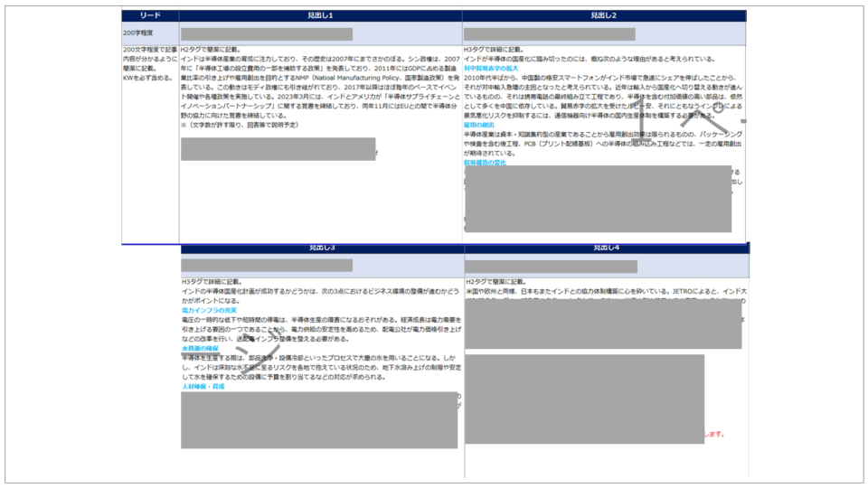868x488 pixels.
Task: Select the blue subheading 貿易構造の変化
Action: 485,163
